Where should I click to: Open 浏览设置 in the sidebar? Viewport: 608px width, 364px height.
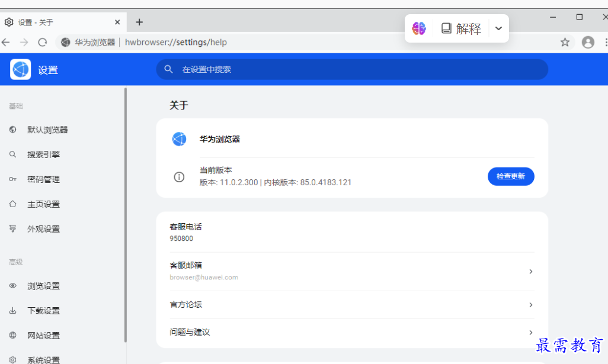[43, 286]
